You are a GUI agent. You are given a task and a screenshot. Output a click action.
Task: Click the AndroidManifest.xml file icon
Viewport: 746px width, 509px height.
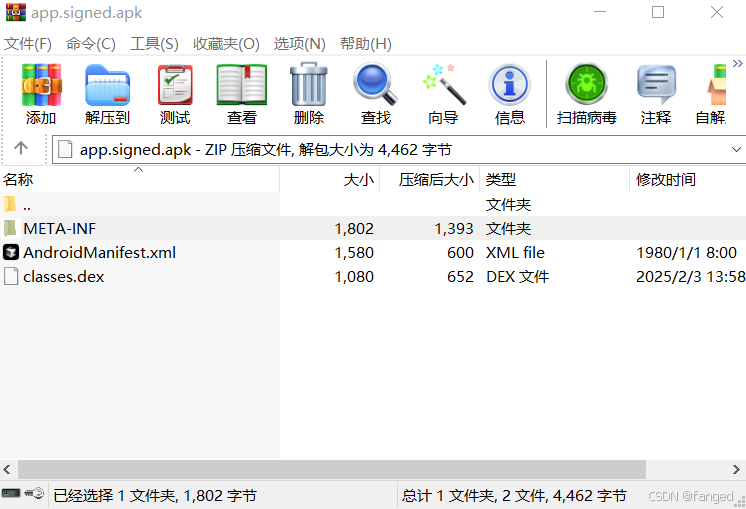click(10, 253)
